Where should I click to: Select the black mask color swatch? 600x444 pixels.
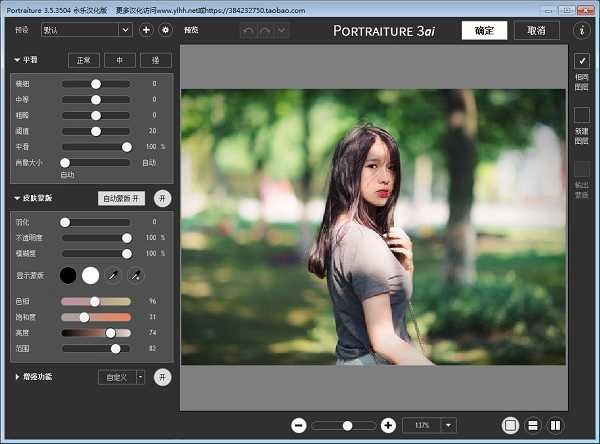(x=68, y=274)
